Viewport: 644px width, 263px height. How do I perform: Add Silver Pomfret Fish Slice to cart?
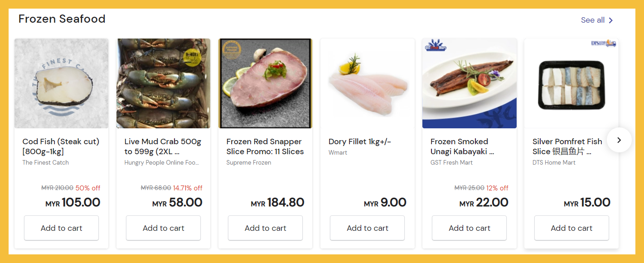point(571,228)
